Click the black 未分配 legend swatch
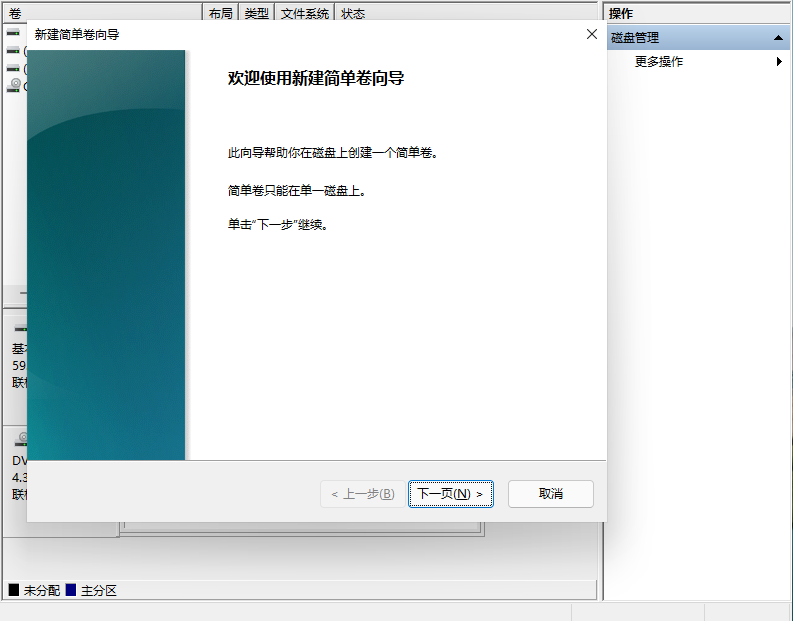 coord(14,591)
